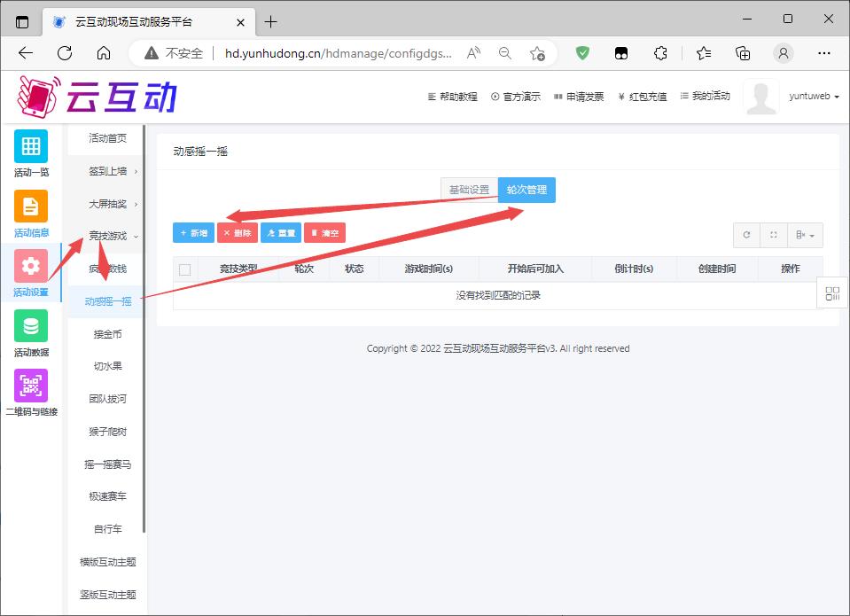Choose 摇一摇赛马 in the sidebar menu
Screen dimensions: 850x616
coord(108,464)
